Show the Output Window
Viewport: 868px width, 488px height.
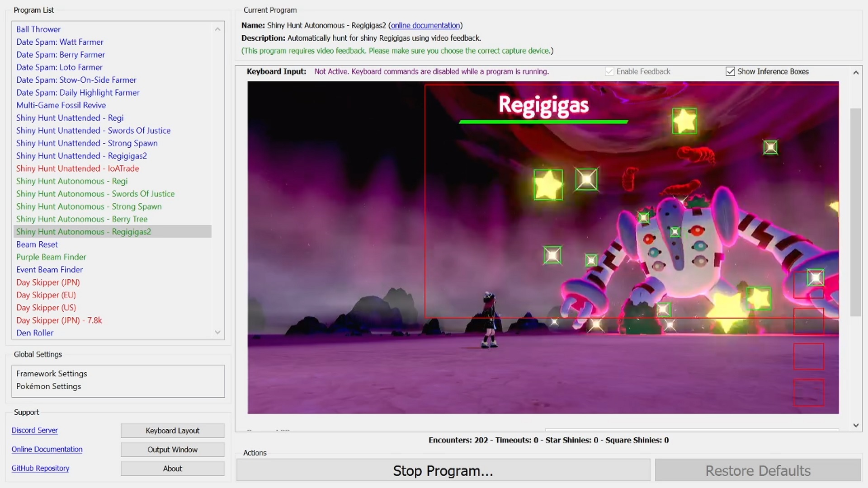172,450
